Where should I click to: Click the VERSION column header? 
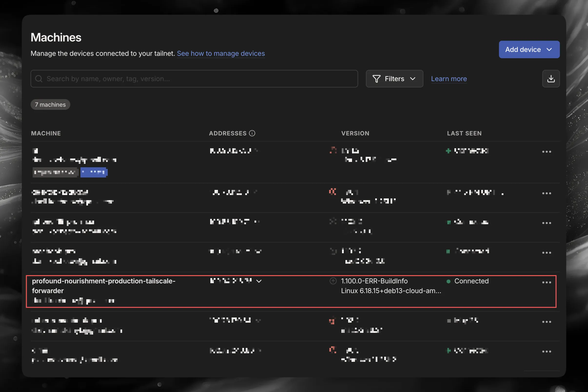355,133
